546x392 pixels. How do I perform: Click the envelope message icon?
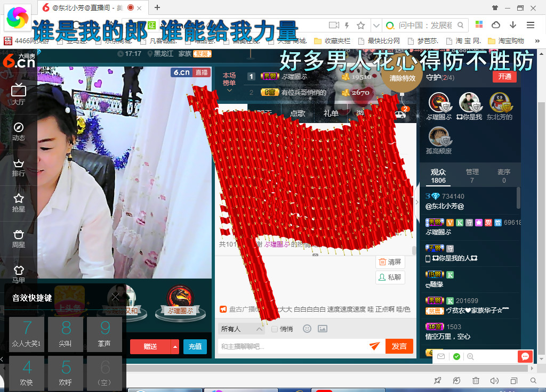441,356
